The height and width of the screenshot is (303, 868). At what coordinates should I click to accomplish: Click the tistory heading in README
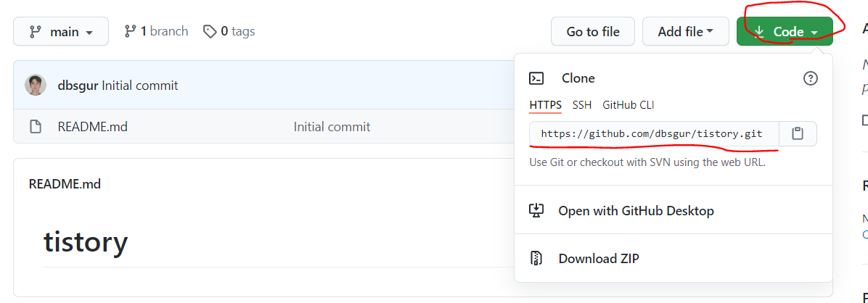point(85,241)
